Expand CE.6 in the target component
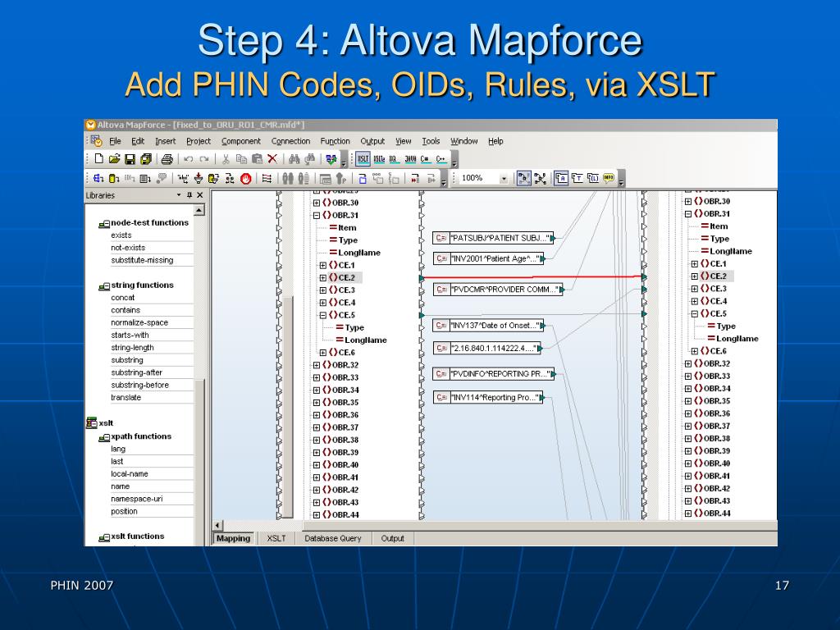840x630 pixels. click(x=695, y=351)
